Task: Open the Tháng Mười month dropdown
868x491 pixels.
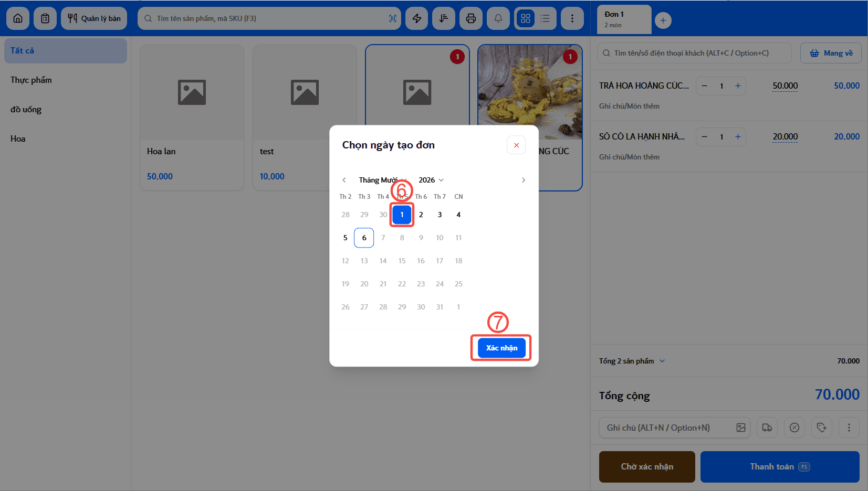Action: [383, 180]
